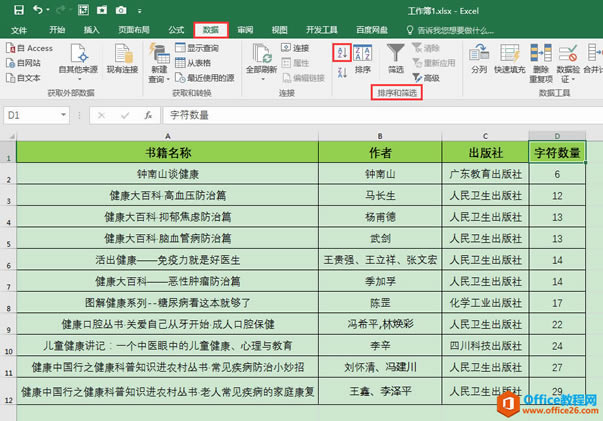Click 显示查询 button
Viewport: 603px width, 421px height.
point(197,48)
